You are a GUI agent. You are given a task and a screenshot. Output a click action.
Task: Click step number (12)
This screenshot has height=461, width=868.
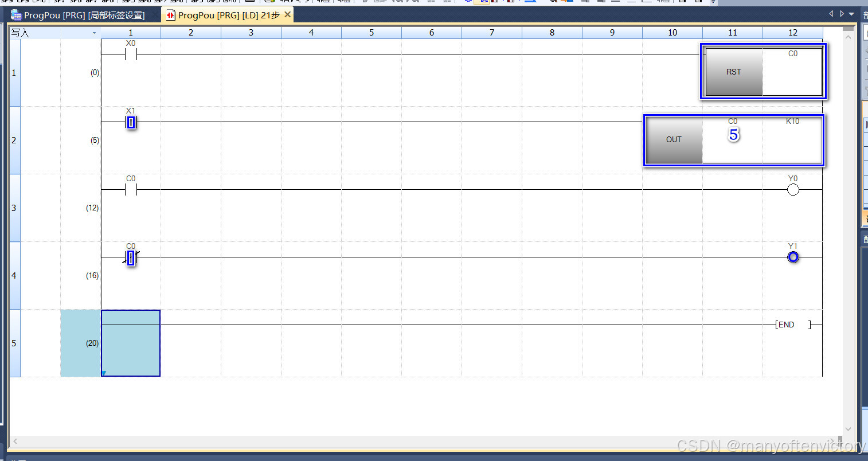click(92, 208)
